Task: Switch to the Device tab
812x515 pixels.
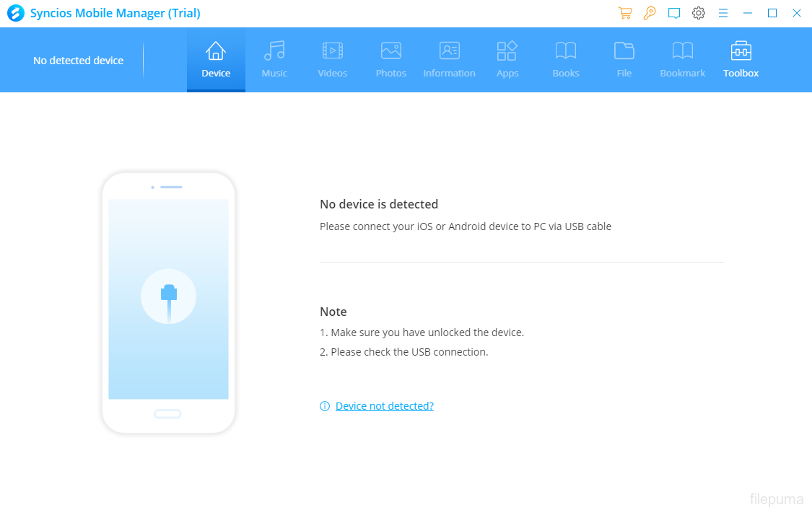Action: tap(216, 60)
